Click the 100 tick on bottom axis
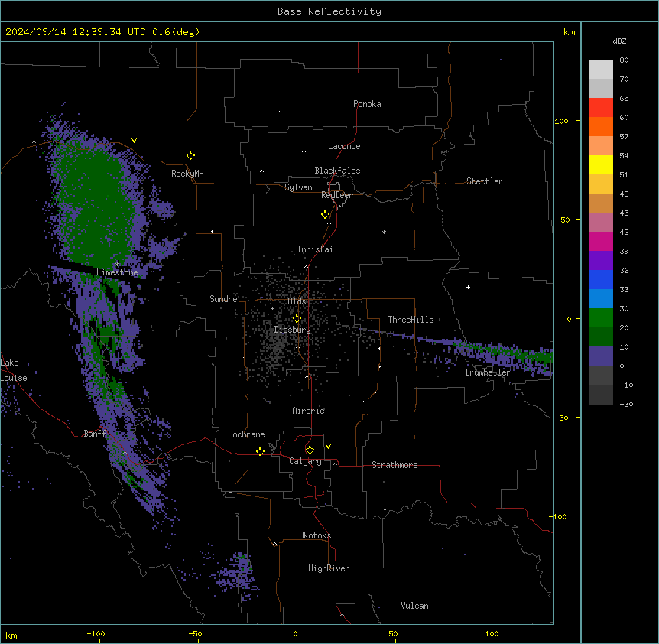Screen dimensions: 659x644 click(492, 633)
